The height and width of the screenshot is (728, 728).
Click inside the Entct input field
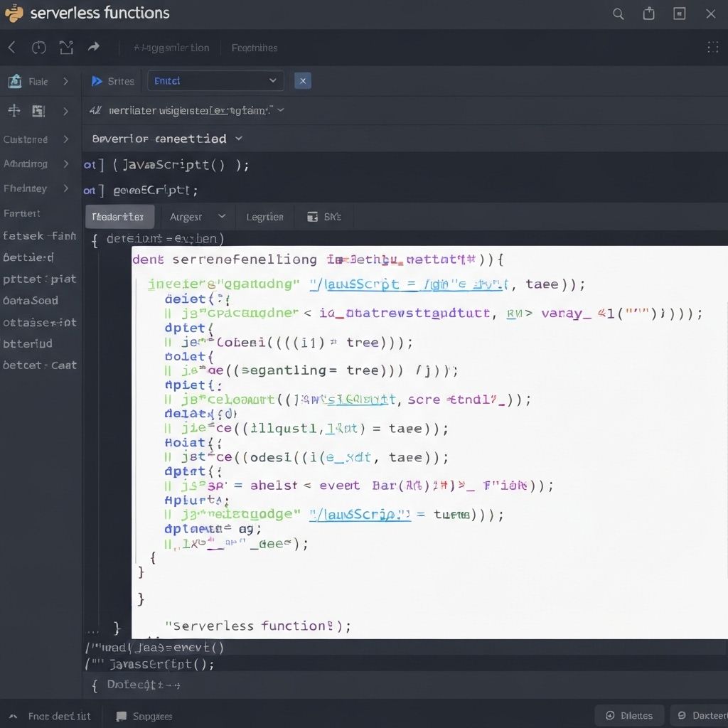point(213,80)
